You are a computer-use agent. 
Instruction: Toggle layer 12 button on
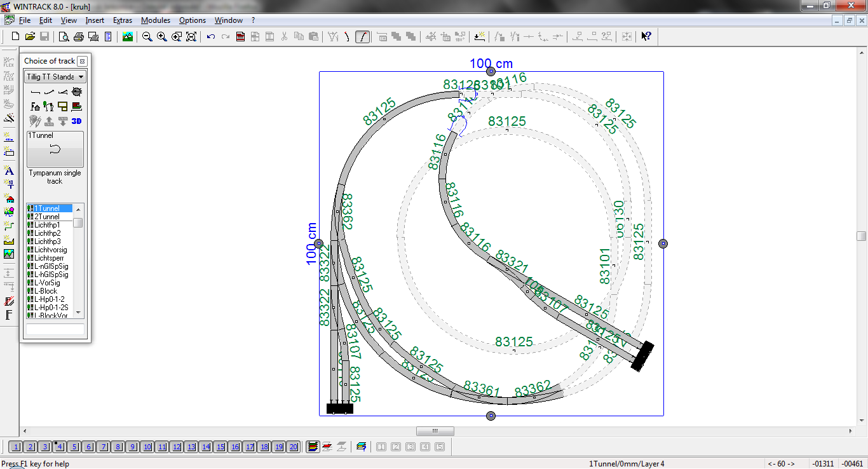tap(177, 447)
